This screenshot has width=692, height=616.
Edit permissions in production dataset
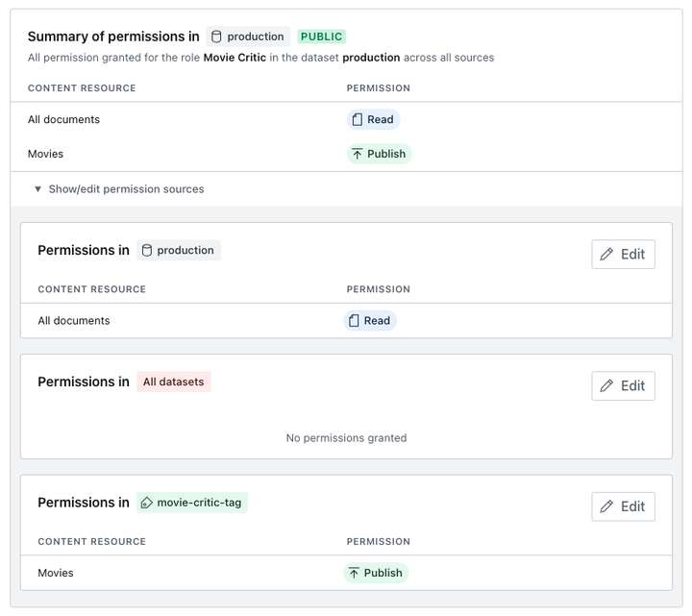click(623, 255)
